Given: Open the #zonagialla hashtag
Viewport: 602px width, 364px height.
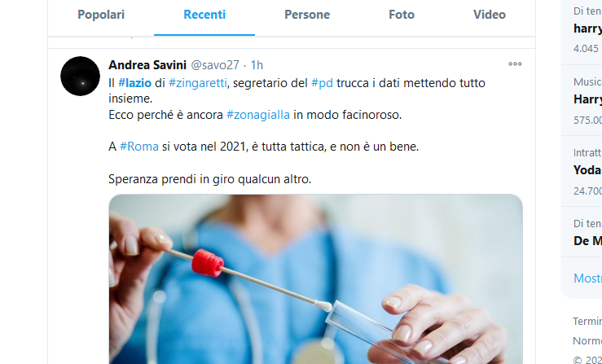Looking at the screenshot, I should (x=258, y=115).
